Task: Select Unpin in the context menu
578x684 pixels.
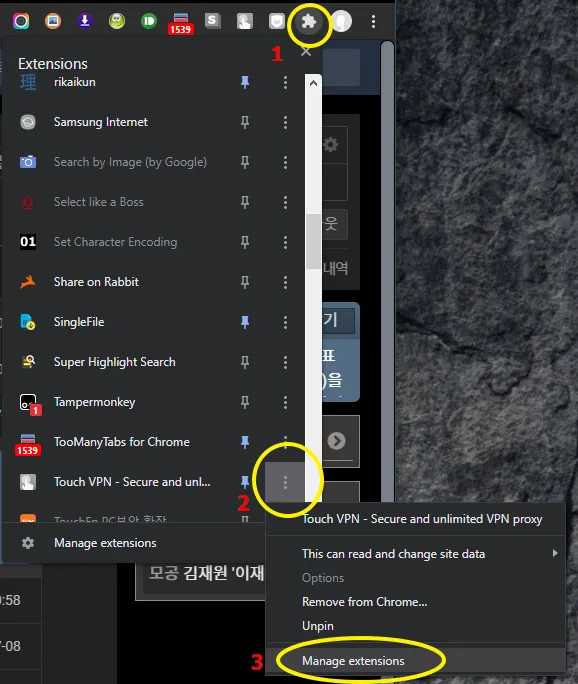Action: point(416,626)
